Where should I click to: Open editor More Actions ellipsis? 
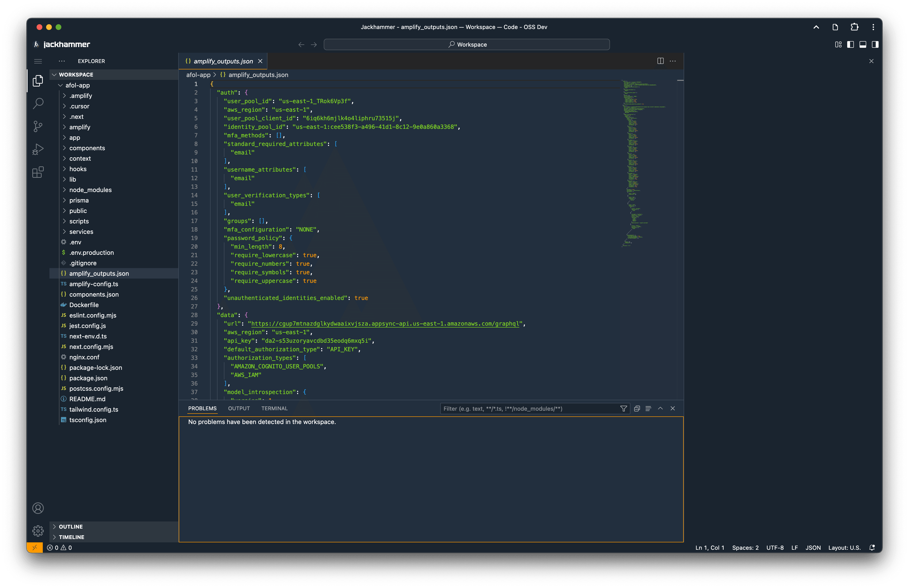[673, 61]
